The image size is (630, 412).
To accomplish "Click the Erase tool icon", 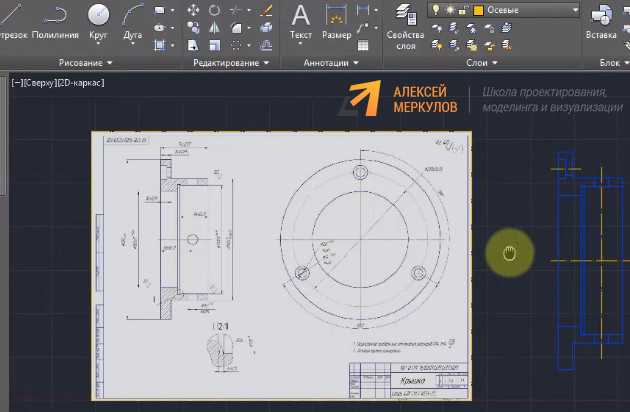I will [266, 10].
